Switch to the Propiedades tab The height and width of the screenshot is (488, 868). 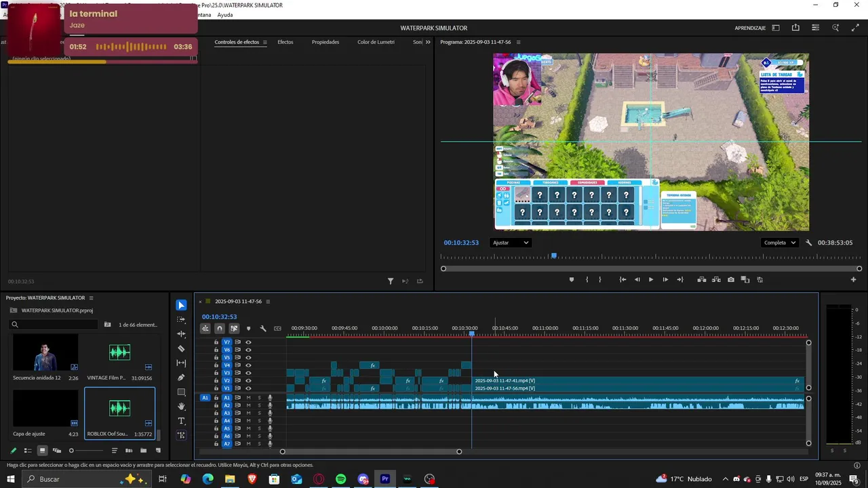(325, 42)
